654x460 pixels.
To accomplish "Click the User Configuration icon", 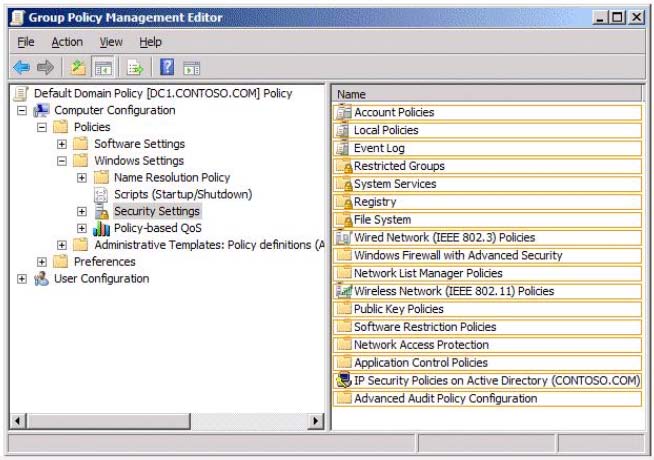I will click(41, 279).
